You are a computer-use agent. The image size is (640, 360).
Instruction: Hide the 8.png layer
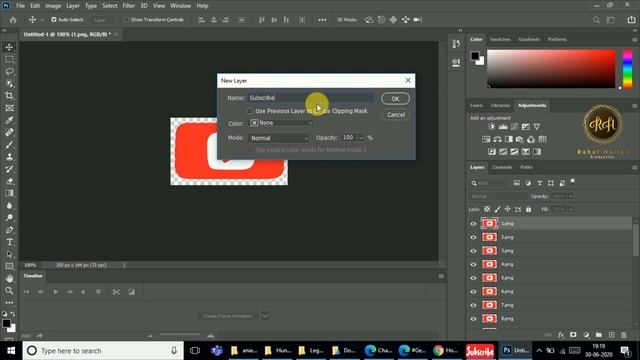[473, 319]
